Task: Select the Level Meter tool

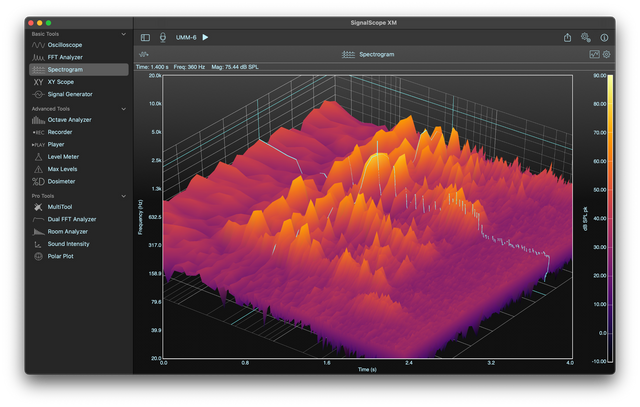Action: [x=63, y=157]
